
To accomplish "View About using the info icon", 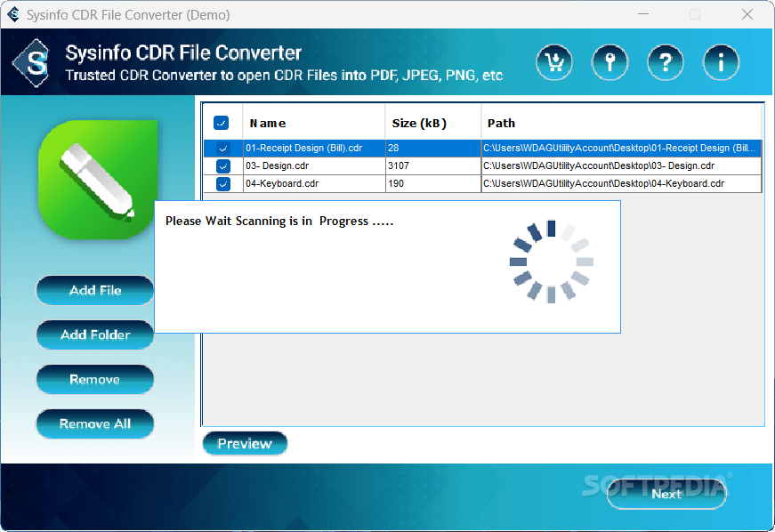I will point(721,62).
